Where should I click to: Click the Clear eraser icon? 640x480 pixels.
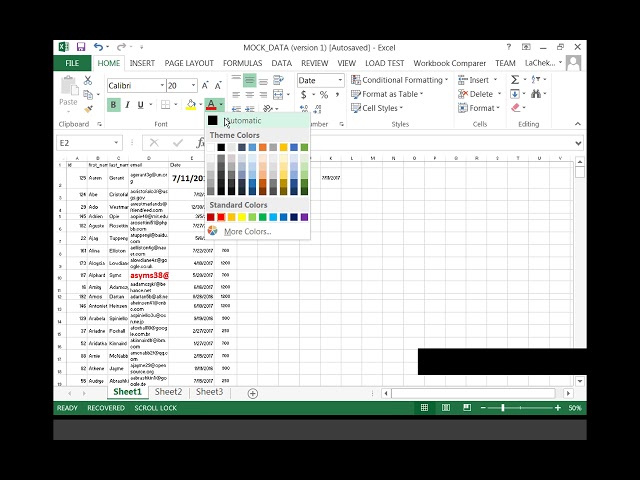pyautogui.click(x=516, y=108)
